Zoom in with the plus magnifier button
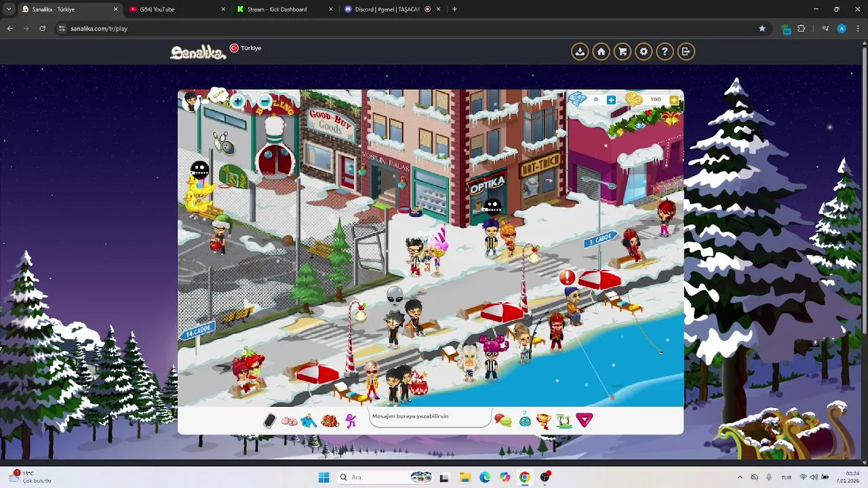868x488 pixels. click(237, 102)
